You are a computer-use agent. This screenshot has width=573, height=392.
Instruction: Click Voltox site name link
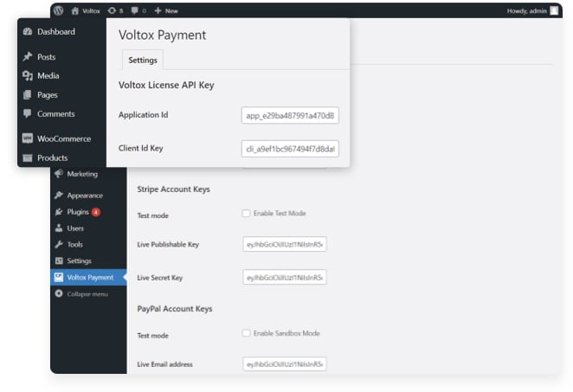(91, 11)
